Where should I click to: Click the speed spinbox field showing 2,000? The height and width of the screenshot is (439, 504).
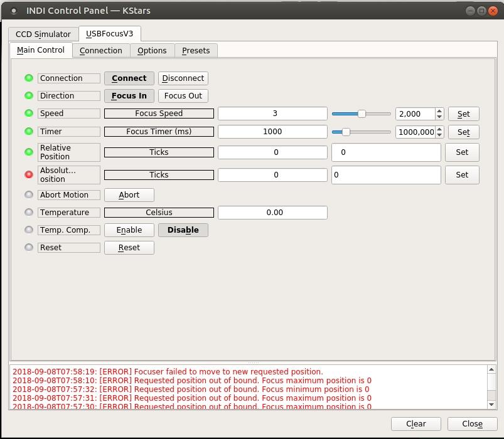tap(416, 114)
